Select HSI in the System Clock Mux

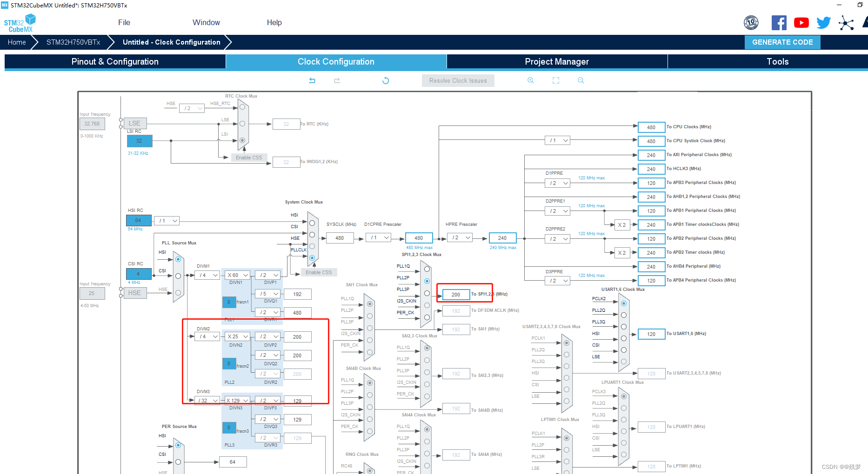312,223
